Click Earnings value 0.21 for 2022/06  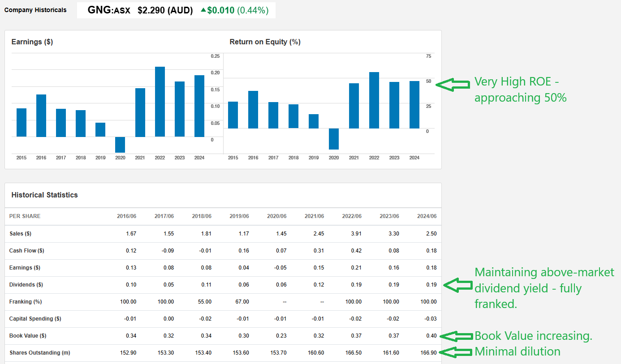pyautogui.click(x=357, y=268)
